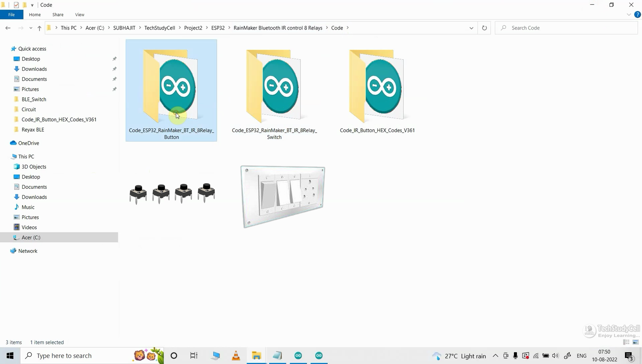
Task: Navigate to RainMaker Bluetooth IR control 8 Relays
Action: (x=278, y=28)
